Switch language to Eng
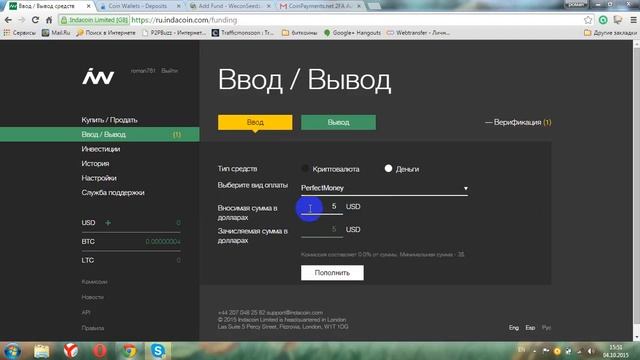The image size is (640, 360). [x=513, y=328]
